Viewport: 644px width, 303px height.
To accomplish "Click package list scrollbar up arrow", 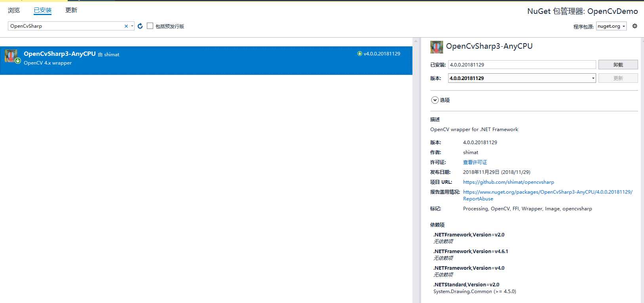I will 416,41.
